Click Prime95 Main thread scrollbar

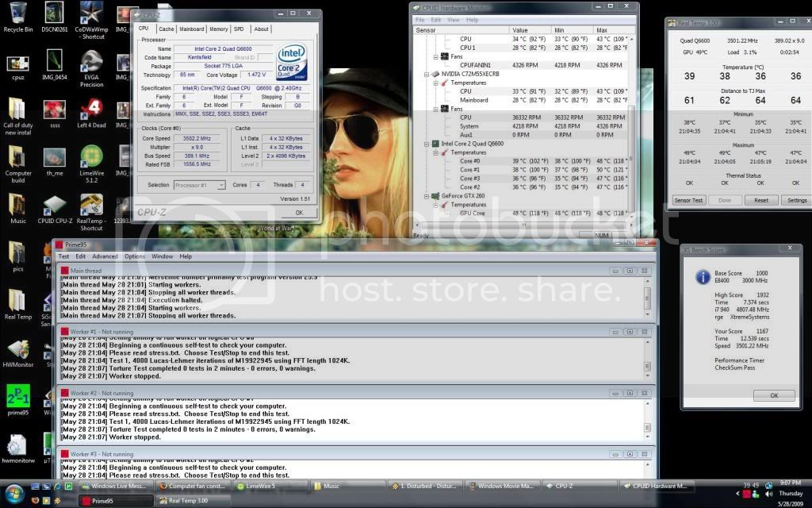(x=647, y=298)
